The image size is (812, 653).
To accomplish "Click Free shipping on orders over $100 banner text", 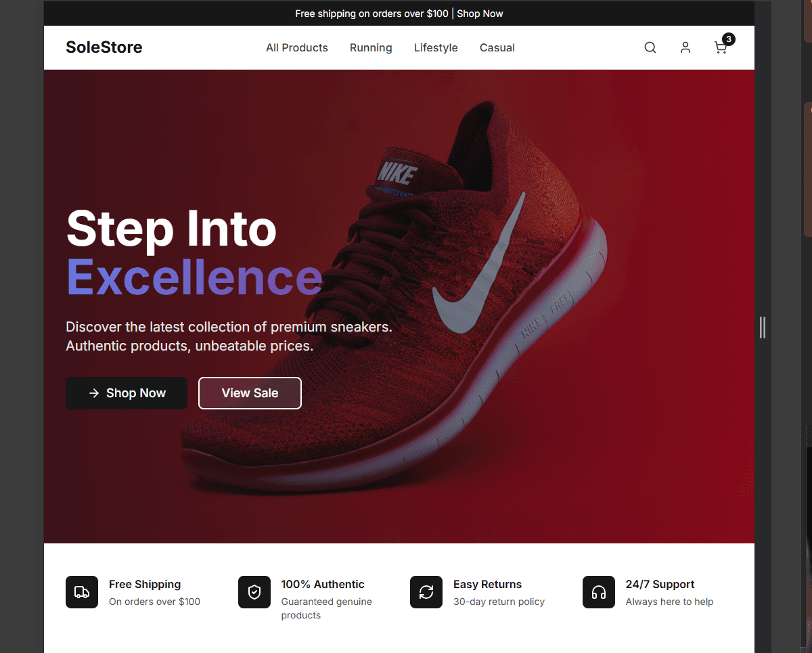I will [371, 14].
